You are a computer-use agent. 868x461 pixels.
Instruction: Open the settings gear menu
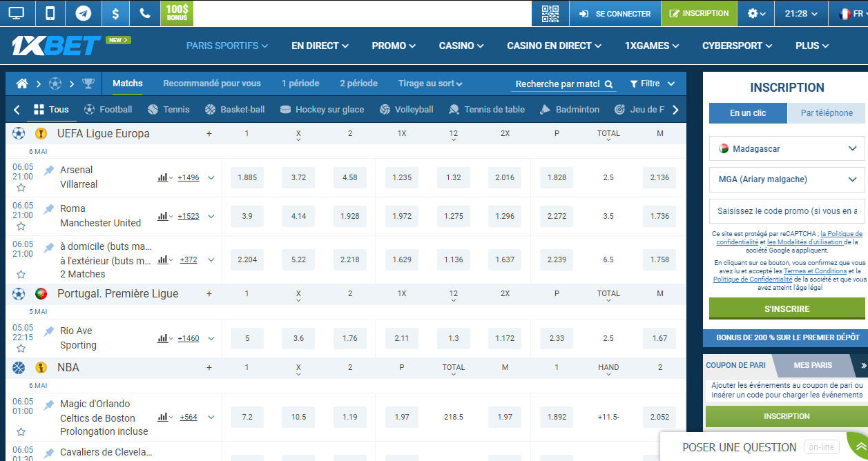coord(757,13)
